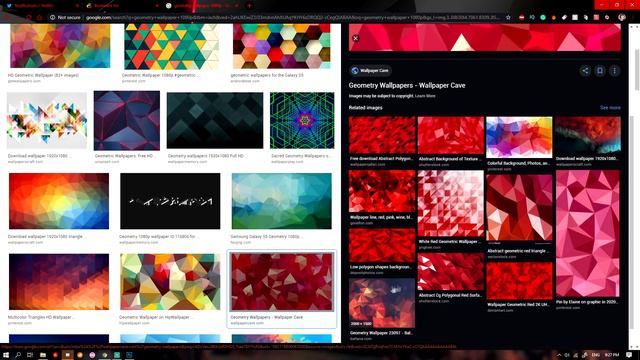Open the purple-blue cubes Geometric Wallpapers thumbnail

(127, 121)
